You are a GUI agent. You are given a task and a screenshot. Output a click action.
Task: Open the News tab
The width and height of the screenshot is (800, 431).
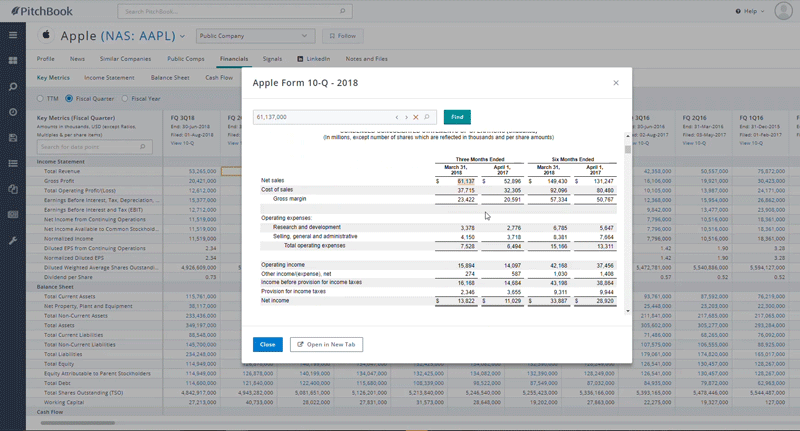click(77, 59)
